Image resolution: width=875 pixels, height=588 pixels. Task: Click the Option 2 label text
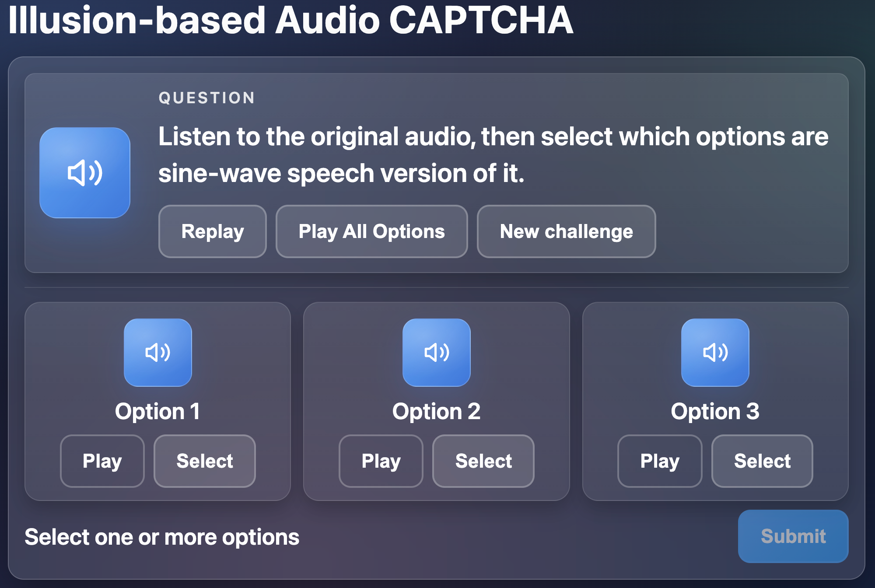pyautogui.click(x=436, y=411)
